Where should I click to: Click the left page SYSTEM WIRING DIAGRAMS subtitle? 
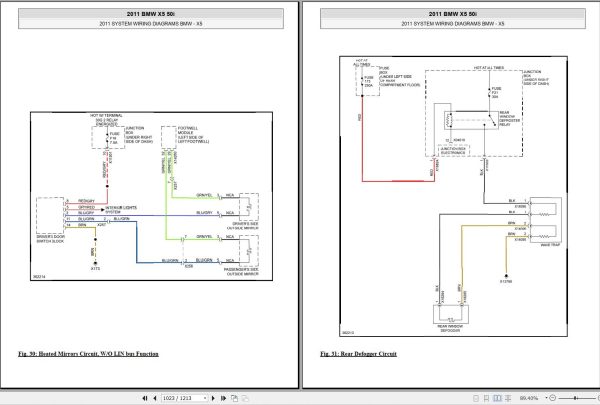pos(151,24)
